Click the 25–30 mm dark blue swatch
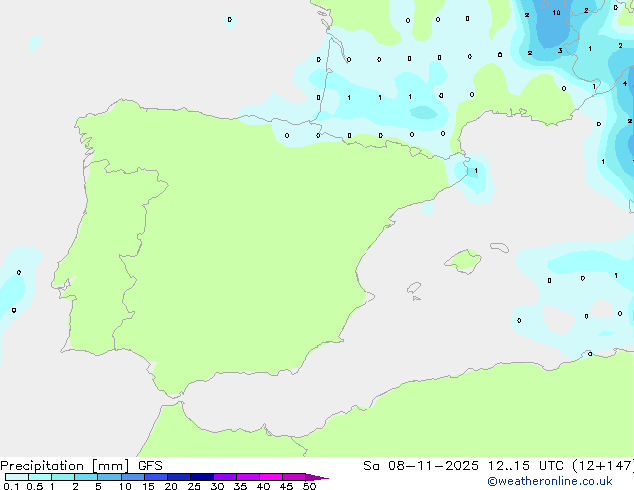 [202, 477]
